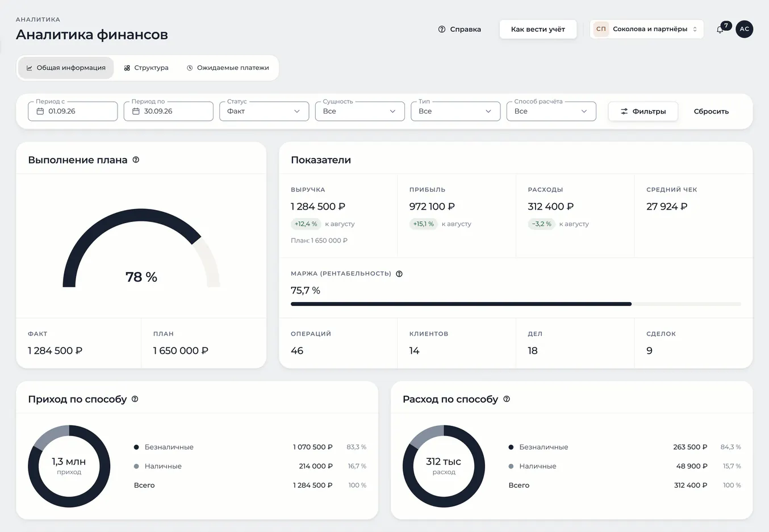Click the 1 070 500 ₽ cashless income amount
Screen dimensions: 769x532
(313, 447)
